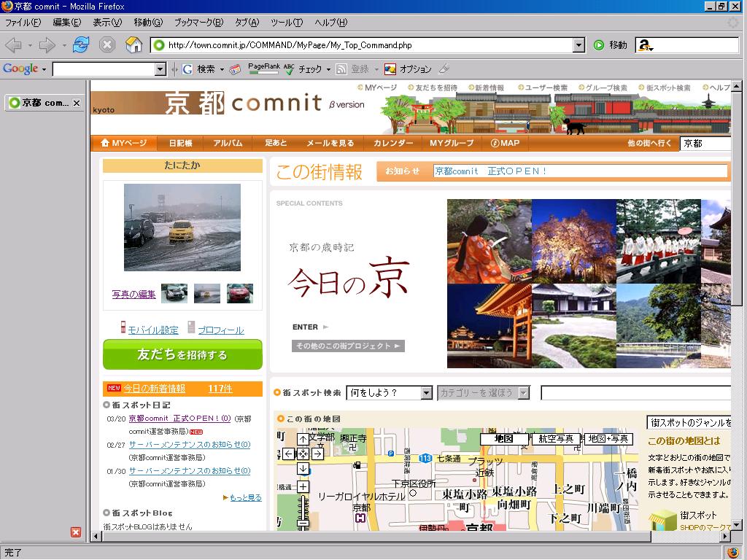Open the 編集(E) menu
Image resolution: width=747 pixels, height=560 pixels.
[x=66, y=23]
